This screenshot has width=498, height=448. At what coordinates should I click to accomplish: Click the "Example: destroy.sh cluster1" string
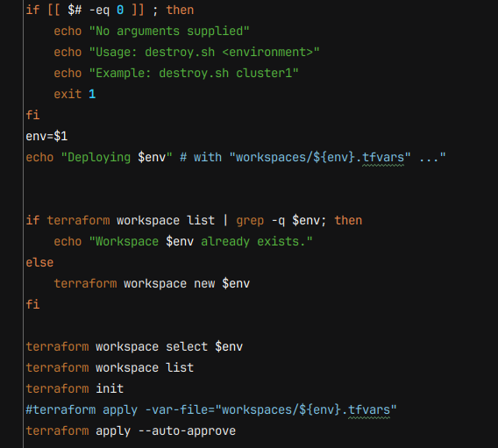(194, 73)
